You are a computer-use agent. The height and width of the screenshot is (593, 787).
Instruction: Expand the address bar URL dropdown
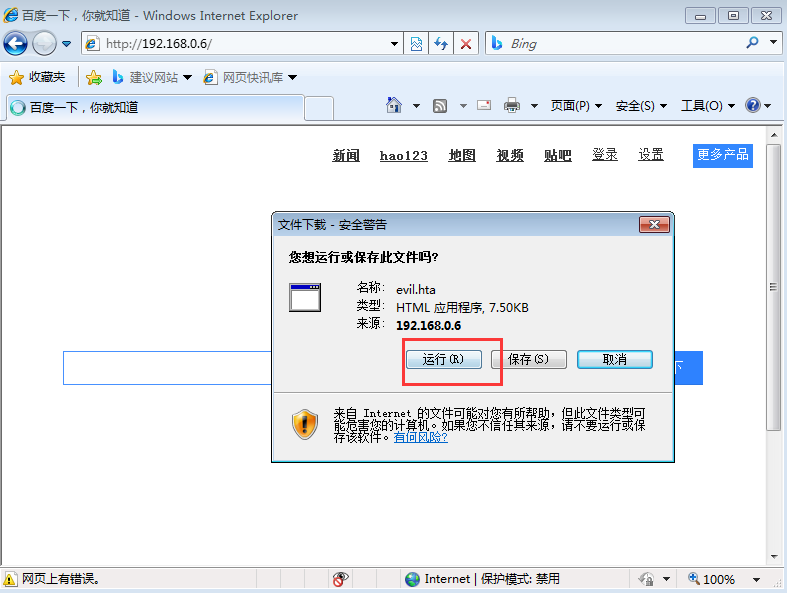[x=395, y=44]
